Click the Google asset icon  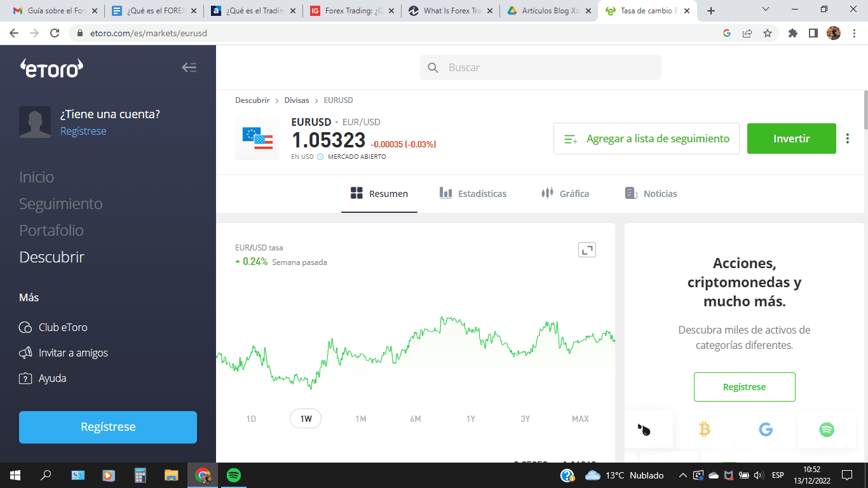(766, 430)
